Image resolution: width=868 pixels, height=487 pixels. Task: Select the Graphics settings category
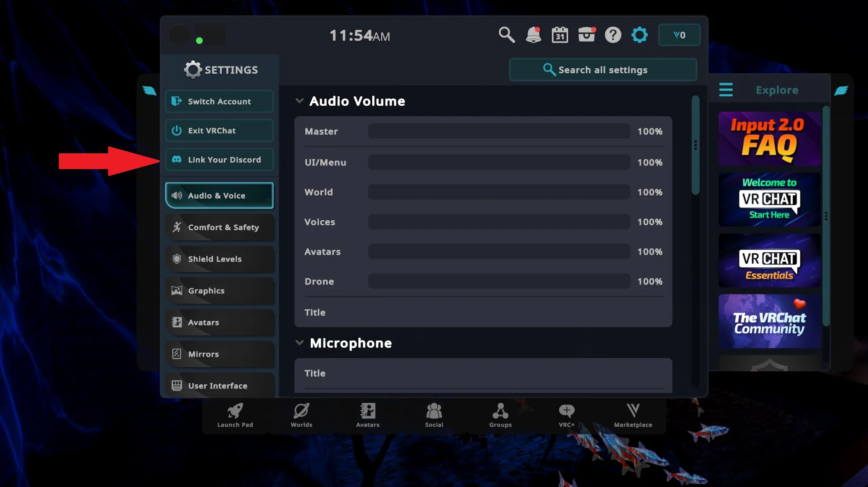coord(219,290)
